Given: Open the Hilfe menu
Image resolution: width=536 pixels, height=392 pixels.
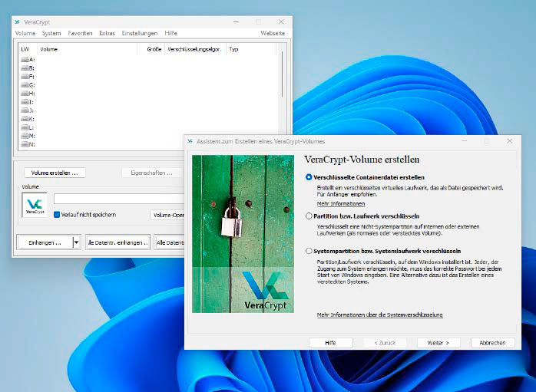Looking at the screenshot, I should click(171, 33).
